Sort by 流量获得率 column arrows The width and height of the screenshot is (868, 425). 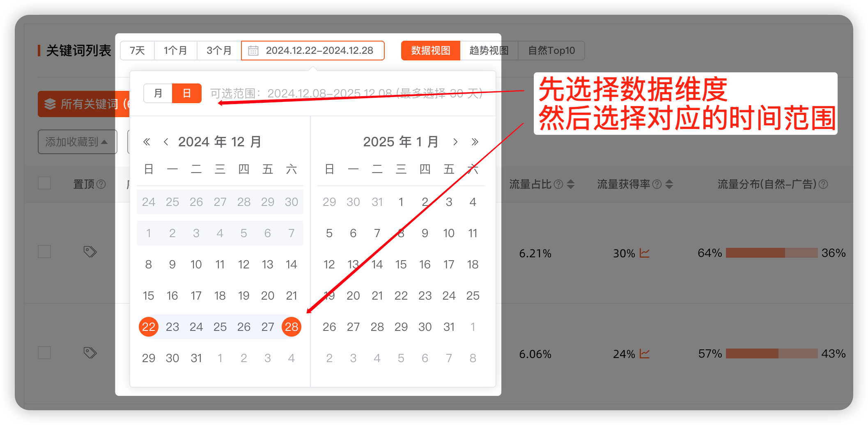point(669,184)
